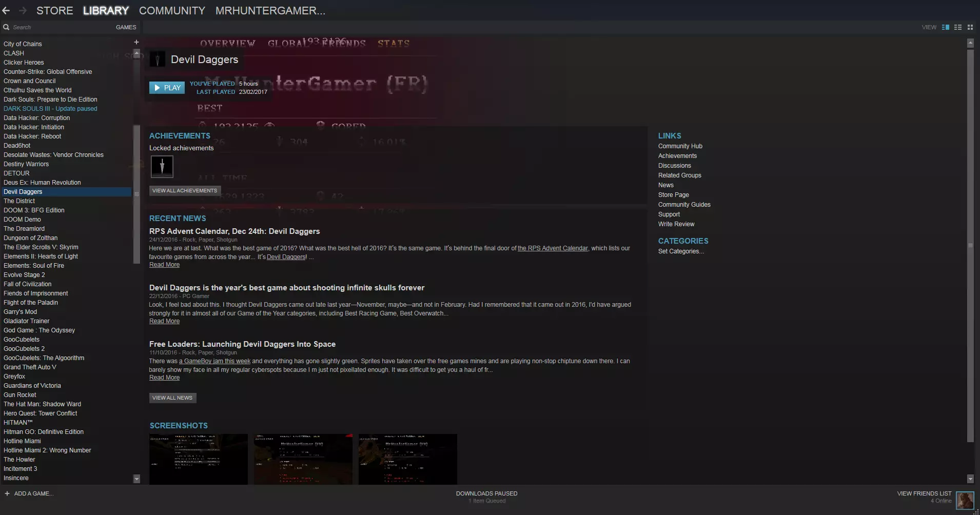Click the Devil Daggers icon beside the title
Viewport: 980px width, 515px height.
[158, 60]
